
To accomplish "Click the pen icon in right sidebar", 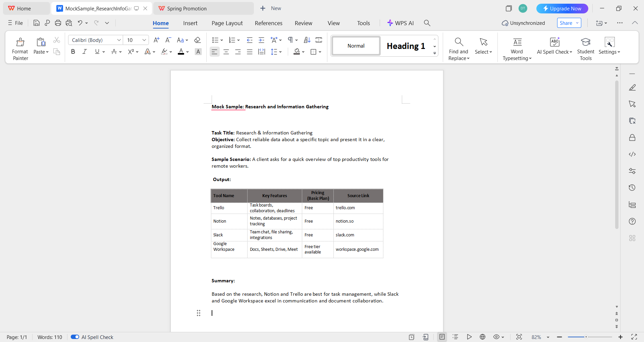I will point(632,88).
